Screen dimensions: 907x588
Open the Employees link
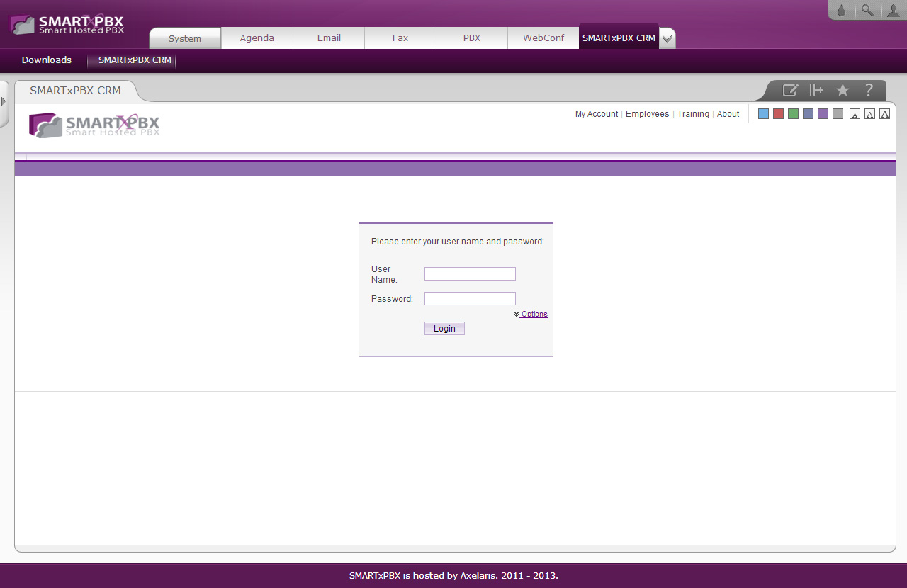coord(648,114)
